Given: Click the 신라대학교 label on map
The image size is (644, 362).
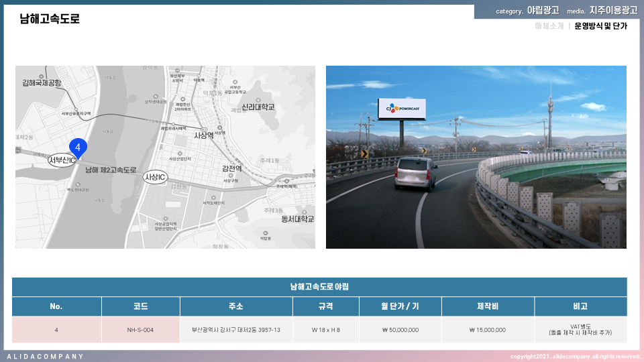Looking at the screenshot, I should (258, 107).
